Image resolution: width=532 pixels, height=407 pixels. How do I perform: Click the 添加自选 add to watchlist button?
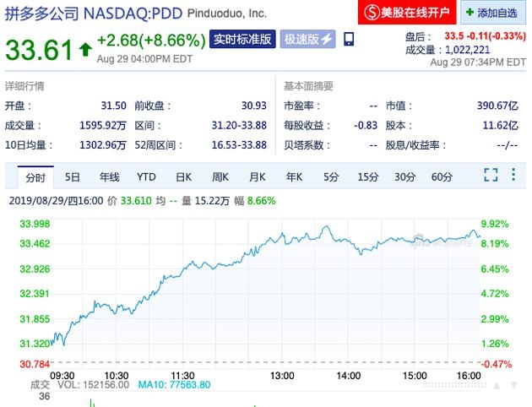pos(494,14)
